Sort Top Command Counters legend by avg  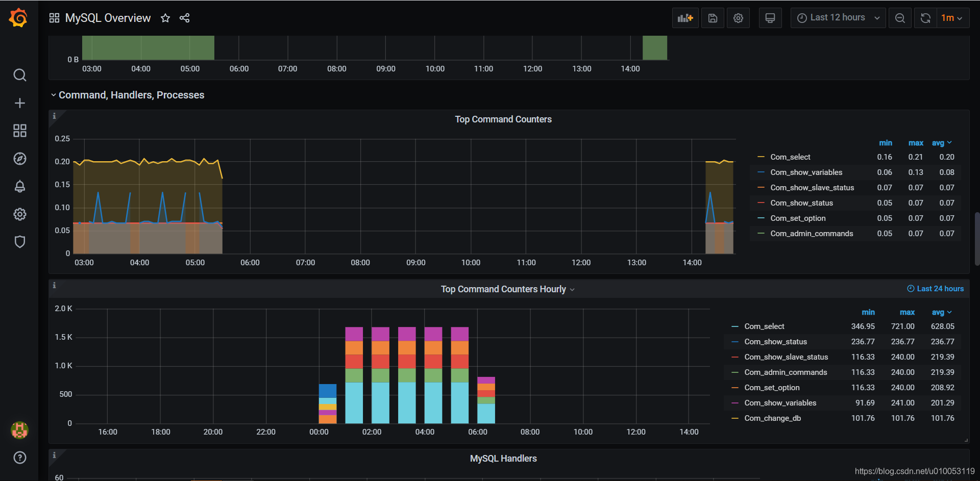pyautogui.click(x=941, y=143)
